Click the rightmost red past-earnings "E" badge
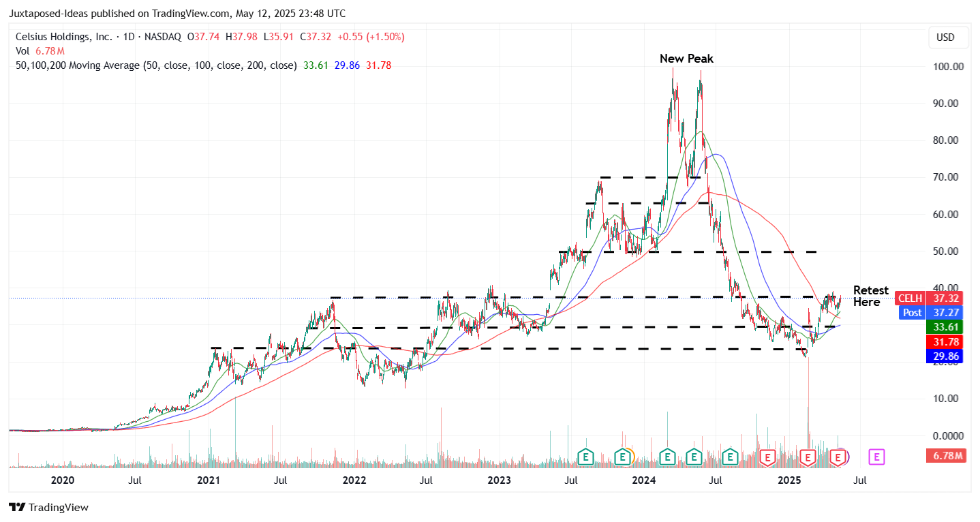 tap(838, 457)
